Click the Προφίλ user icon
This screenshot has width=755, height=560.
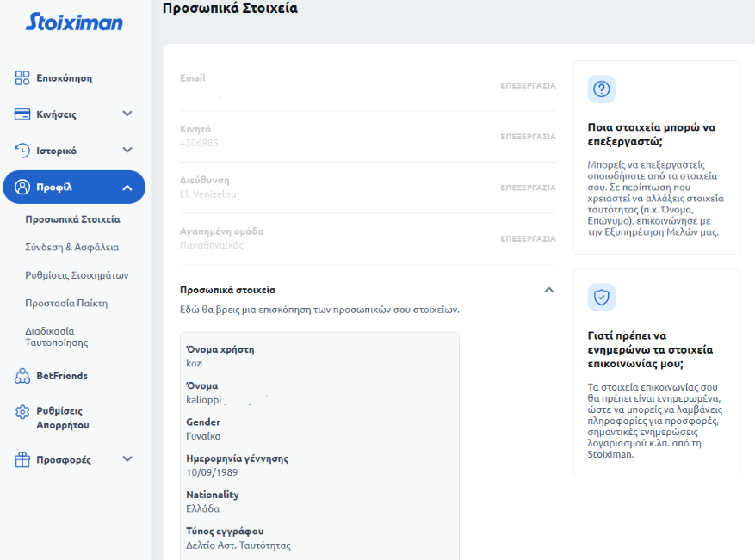click(x=22, y=188)
